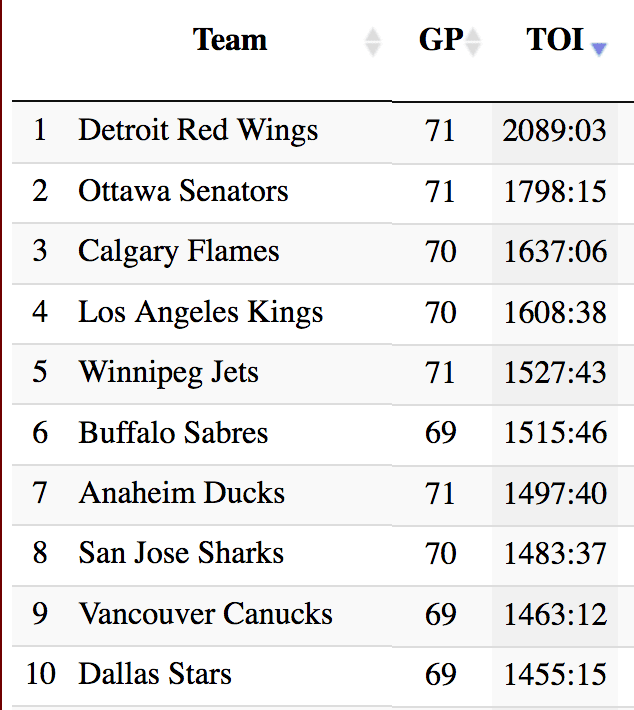
Task: Click Detroit's TOI value 2089:03
Action: (x=555, y=131)
